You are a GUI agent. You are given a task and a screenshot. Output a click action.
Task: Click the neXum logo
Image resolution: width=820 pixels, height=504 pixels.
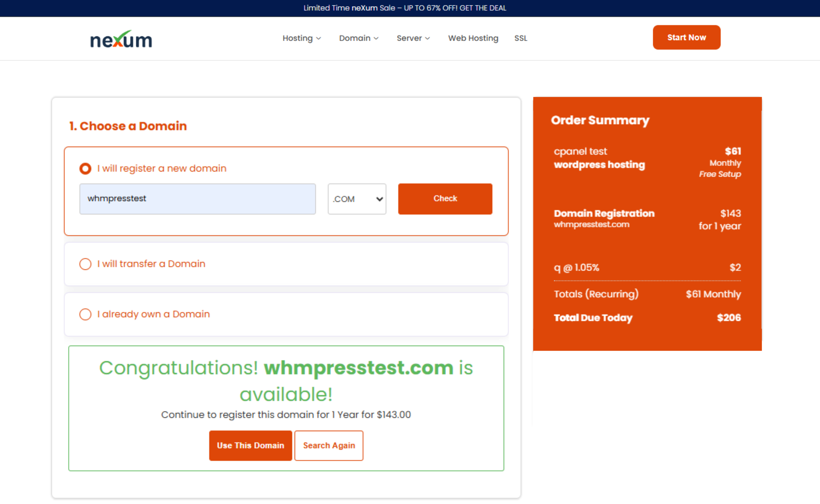coord(121,39)
